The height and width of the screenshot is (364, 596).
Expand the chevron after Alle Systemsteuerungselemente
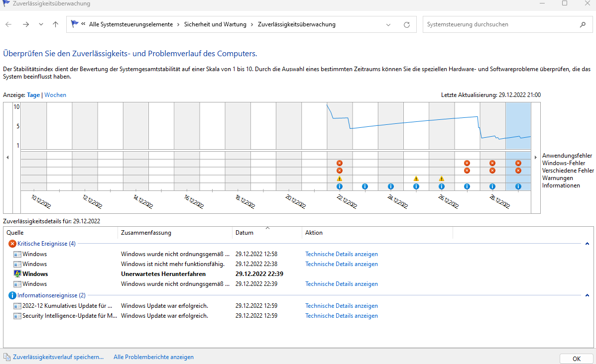pos(178,24)
